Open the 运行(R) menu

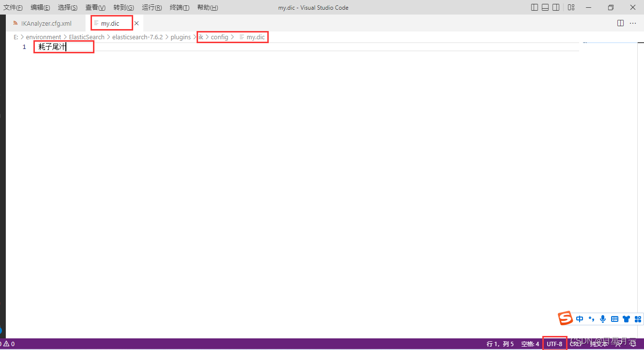tap(152, 8)
